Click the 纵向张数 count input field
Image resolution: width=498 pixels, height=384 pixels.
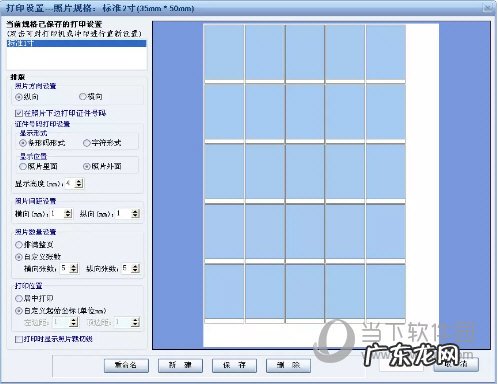point(126,268)
